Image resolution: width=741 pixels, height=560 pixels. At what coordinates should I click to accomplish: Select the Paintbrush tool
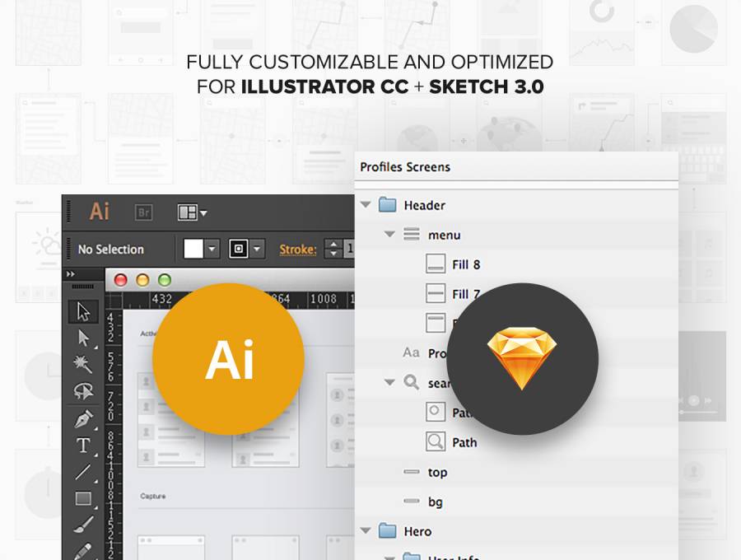pos(83,525)
